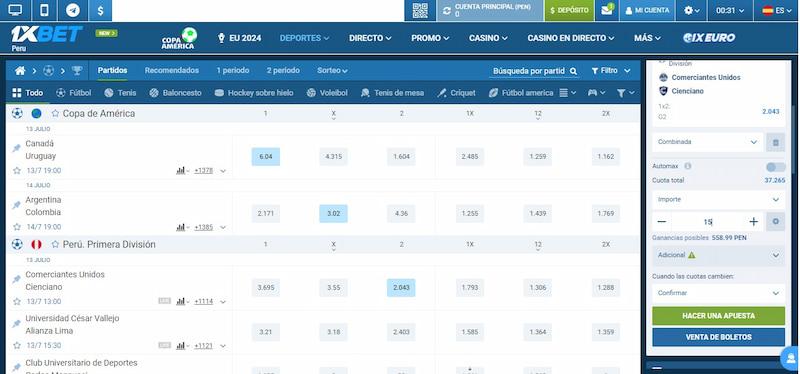The image size is (800, 374).
Task: Open the Telegram icon in top bar
Action: tap(73, 10)
